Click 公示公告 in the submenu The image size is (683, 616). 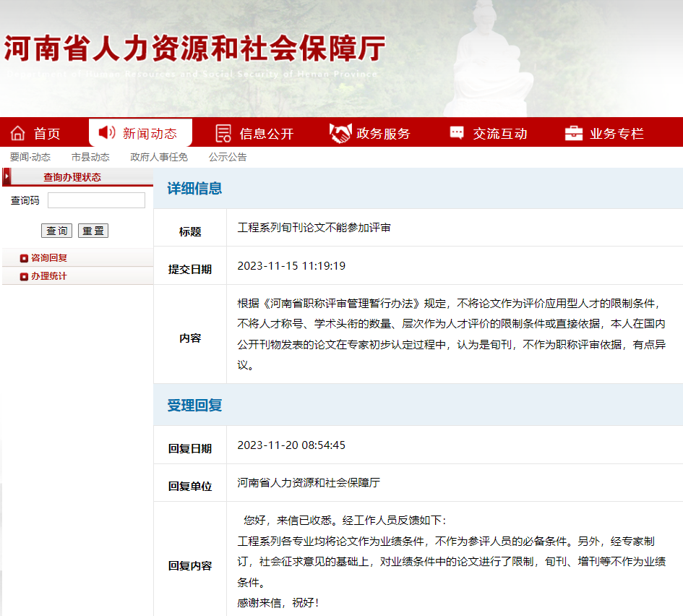228,156
